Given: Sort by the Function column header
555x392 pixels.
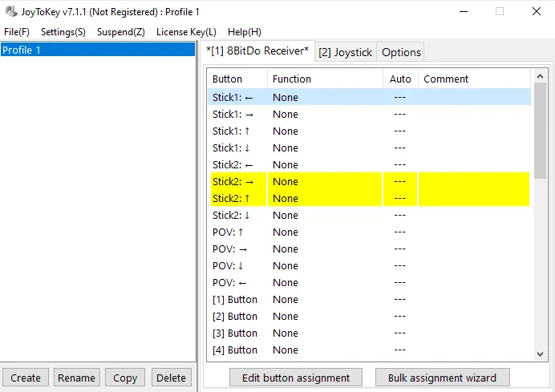Looking at the screenshot, I should (325, 79).
